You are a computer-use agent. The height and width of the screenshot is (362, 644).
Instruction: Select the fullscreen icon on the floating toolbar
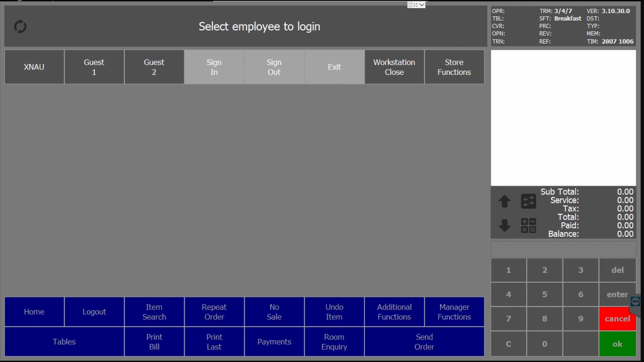[x=416, y=5]
